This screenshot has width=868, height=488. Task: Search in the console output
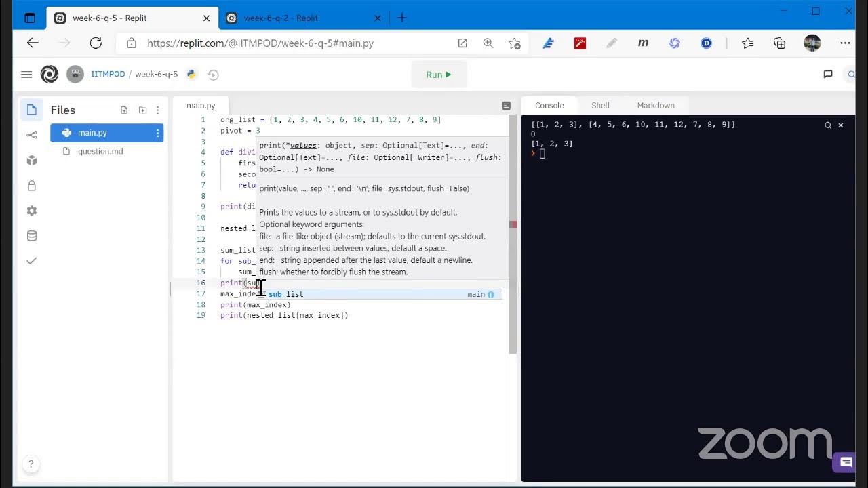(828, 125)
